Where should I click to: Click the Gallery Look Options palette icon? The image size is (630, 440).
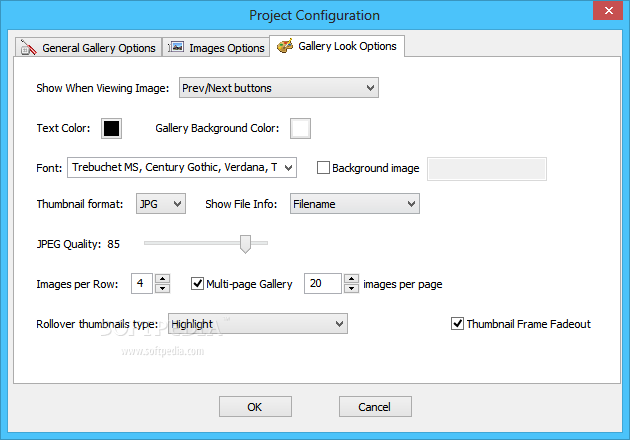point(285,46)
